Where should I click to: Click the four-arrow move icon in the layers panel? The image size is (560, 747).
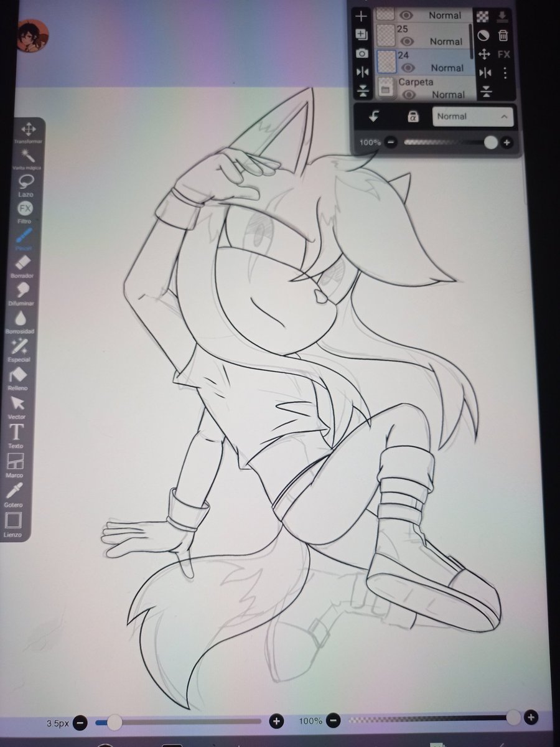(484, 55)
